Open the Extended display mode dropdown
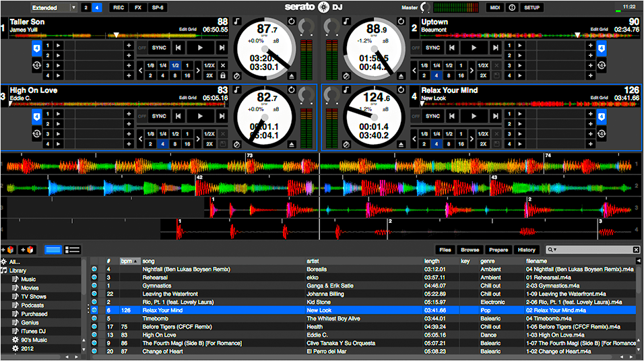Image resolution: width=644 pixels, height=361 pixels. point(54,7)
